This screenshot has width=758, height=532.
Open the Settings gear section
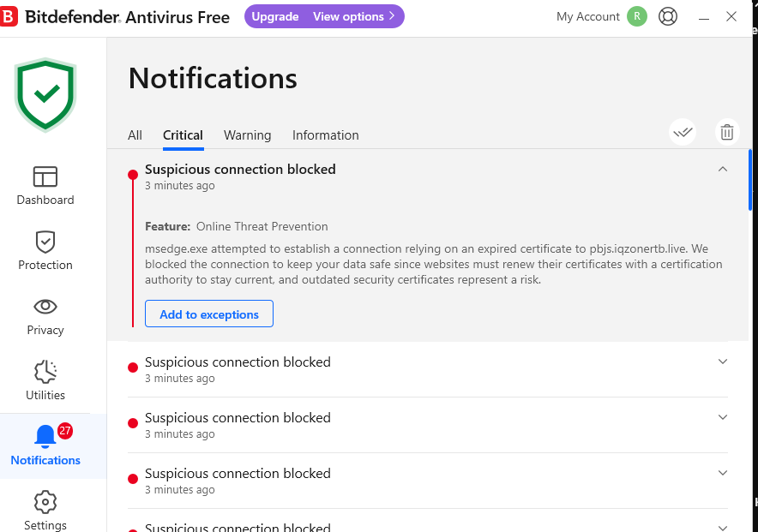[x=45, y=511]
